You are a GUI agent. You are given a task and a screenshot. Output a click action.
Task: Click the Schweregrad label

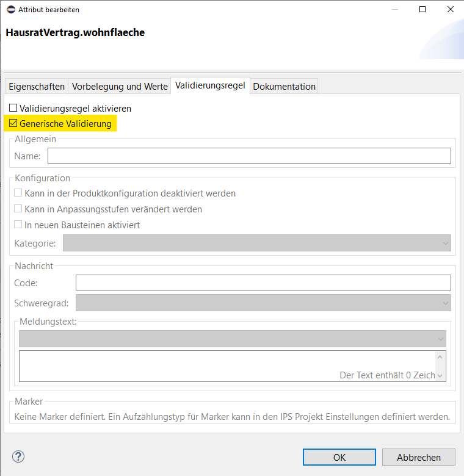(x=42, y=303)
